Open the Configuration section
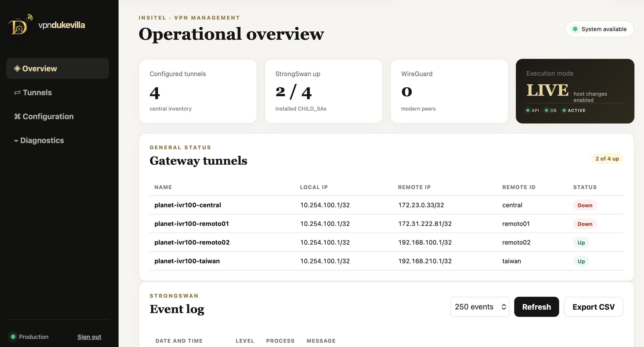The height and width of the screenshot is (347, 644). (58, 116)
